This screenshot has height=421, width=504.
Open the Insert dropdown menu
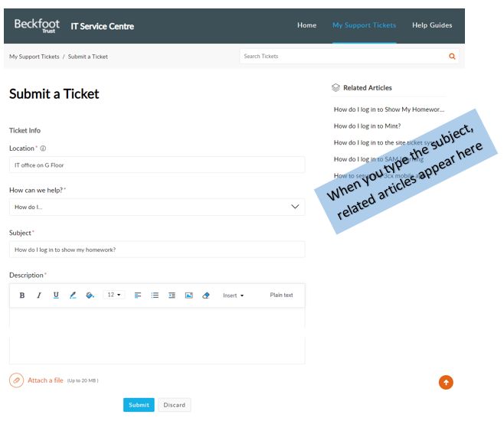point(234,295)
